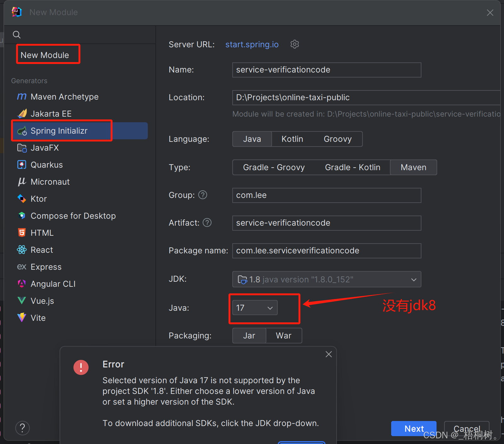Click the Spring Initializr leaf icon
The height and width of the screenshot is (444, 504).
[22, 131]
